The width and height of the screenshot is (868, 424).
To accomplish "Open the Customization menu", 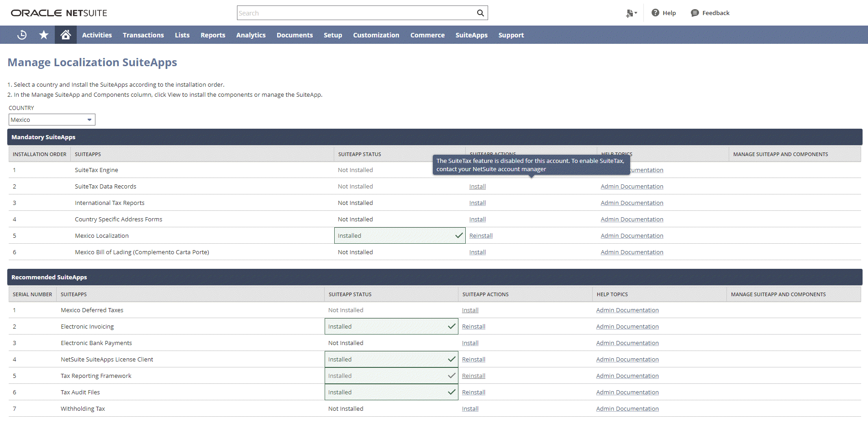I will click(x=376, y=35).
